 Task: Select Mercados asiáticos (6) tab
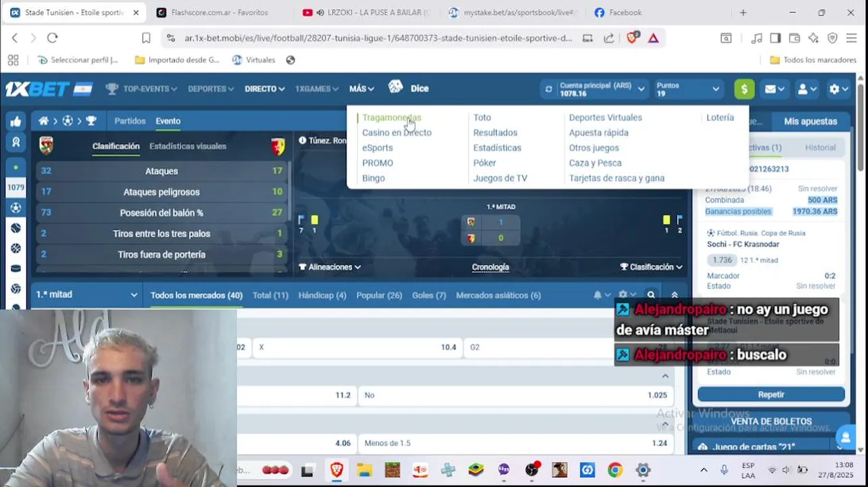(498, 295)
